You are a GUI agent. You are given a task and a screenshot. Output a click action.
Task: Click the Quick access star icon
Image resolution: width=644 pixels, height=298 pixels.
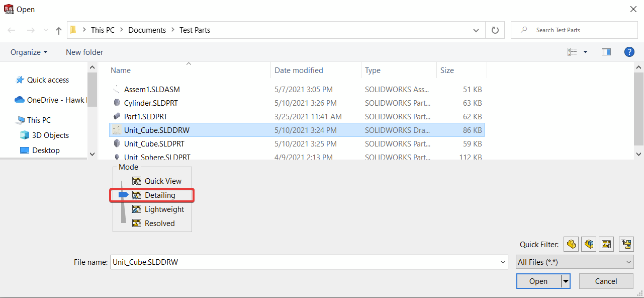20,80
